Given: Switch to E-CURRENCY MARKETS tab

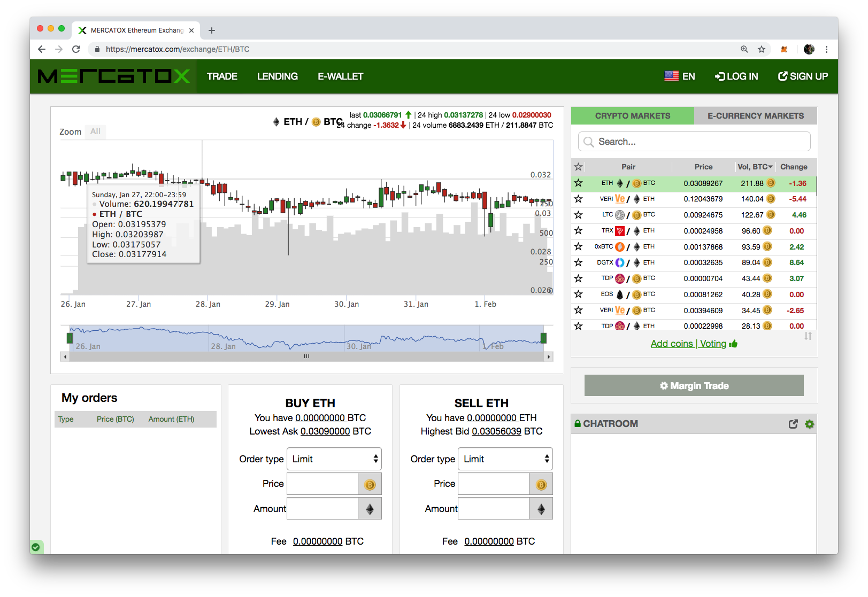Looking at the screenshot, I should [x=756, y=116].
